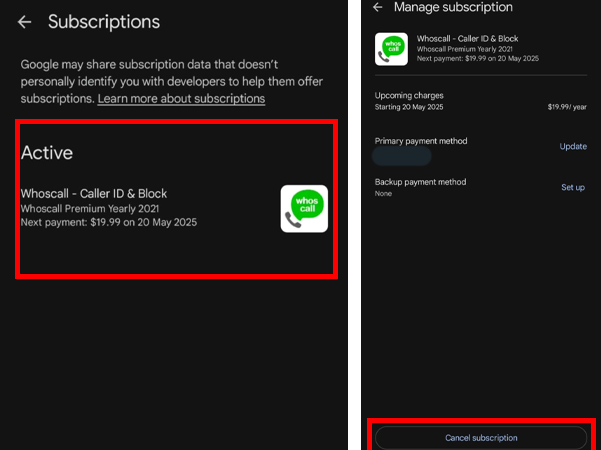Set up a backup payment method
Screen dimensions: 601x450
pyautogui.click(x=573, y=187)
